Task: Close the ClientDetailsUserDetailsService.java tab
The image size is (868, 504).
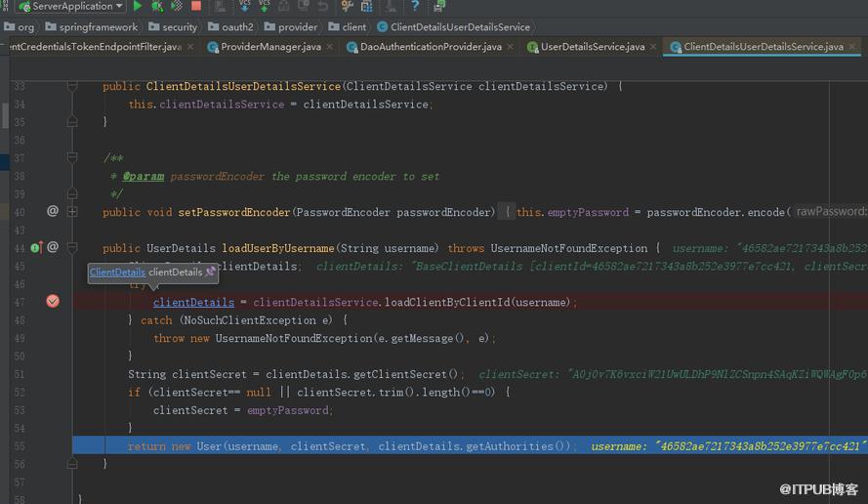Action: tap(852, 47)
